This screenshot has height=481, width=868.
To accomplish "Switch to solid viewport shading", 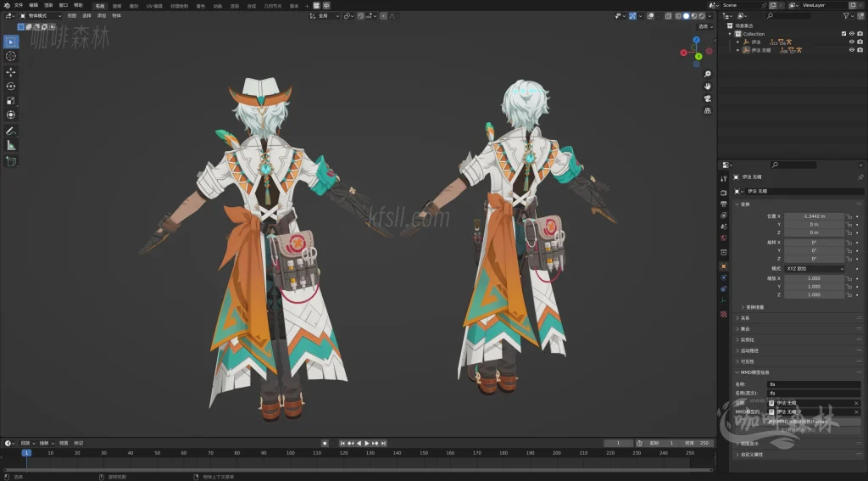I will [x=686, y=16].
